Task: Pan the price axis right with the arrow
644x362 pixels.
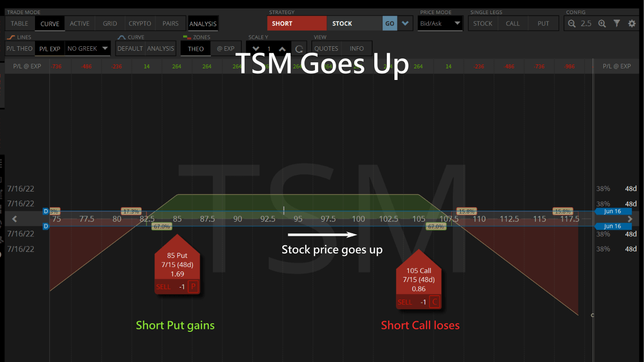Action: point(630,219)
